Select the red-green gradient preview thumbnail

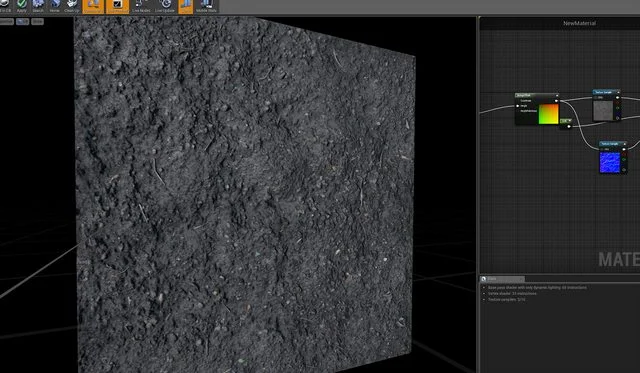(549, 114)
